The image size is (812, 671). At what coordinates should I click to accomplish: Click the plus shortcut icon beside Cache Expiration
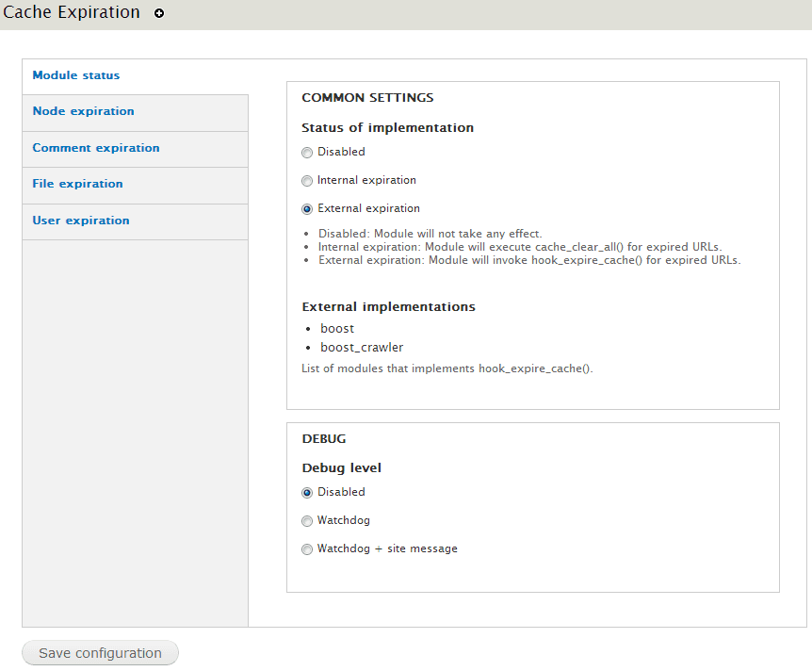[159, 14]
